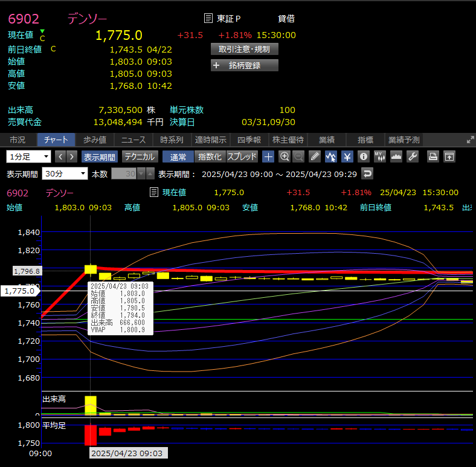
Task: Go to next period with right arrow
Action: pyautogui.click(x=72, y=157)
